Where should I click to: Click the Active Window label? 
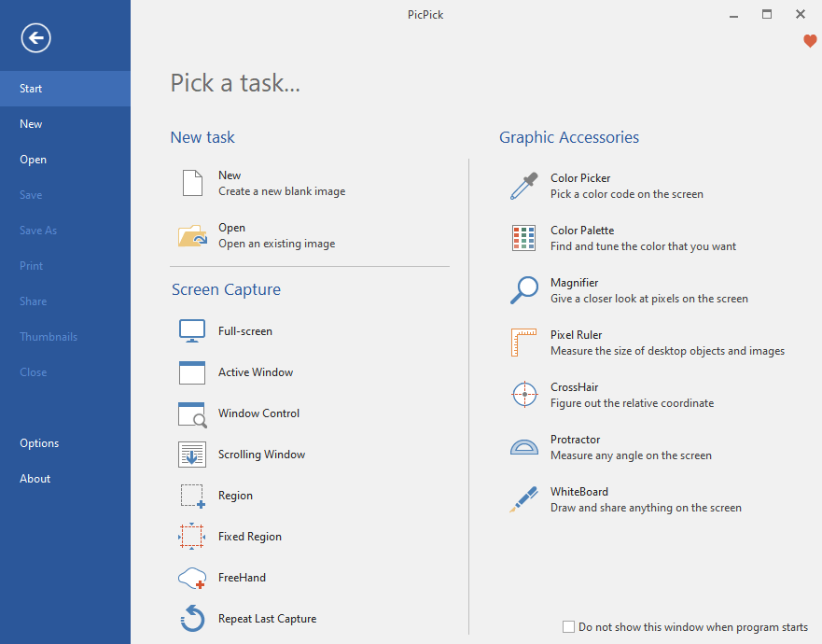[x=256, y=372]
